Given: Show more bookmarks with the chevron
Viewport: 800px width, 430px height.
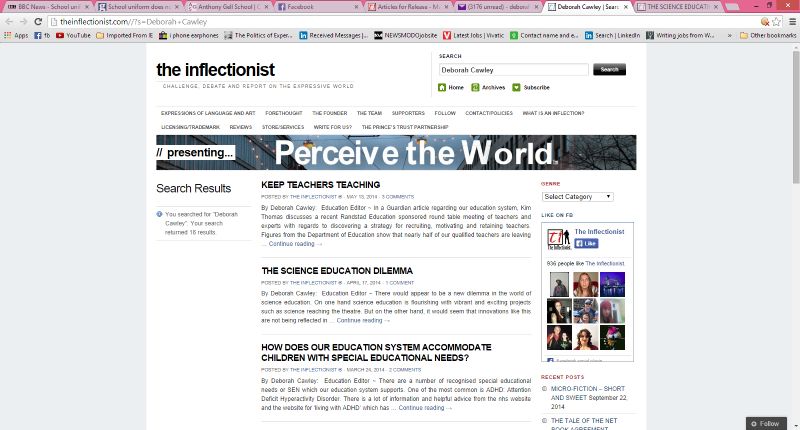Looking at the screenshot, I should coord(730,36).
